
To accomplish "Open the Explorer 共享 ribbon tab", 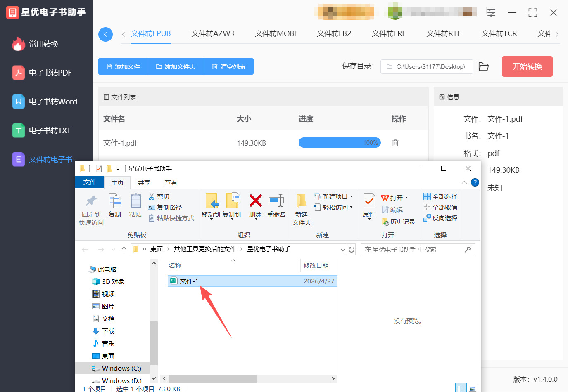I will coord(144,182).
